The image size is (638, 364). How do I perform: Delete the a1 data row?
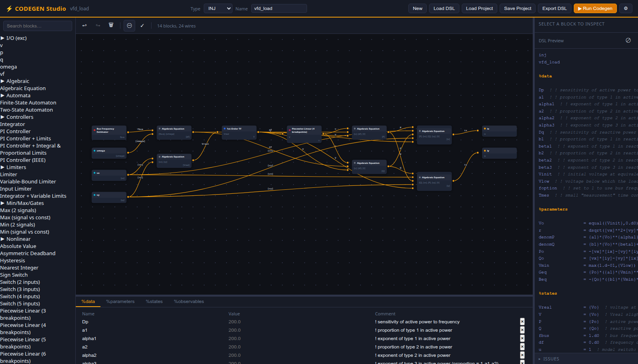tap(522, 330)
